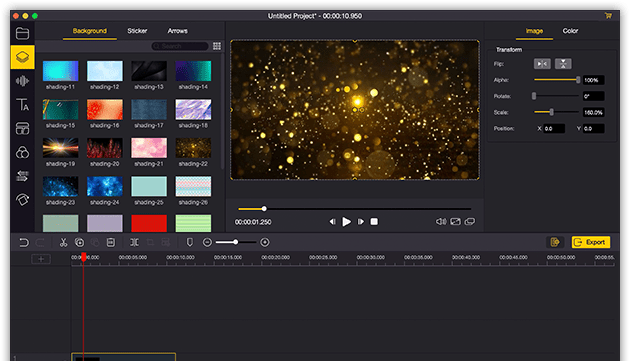This screenshot has height=361, width=630.
Task: Click the Position X field
Action: 554,129
